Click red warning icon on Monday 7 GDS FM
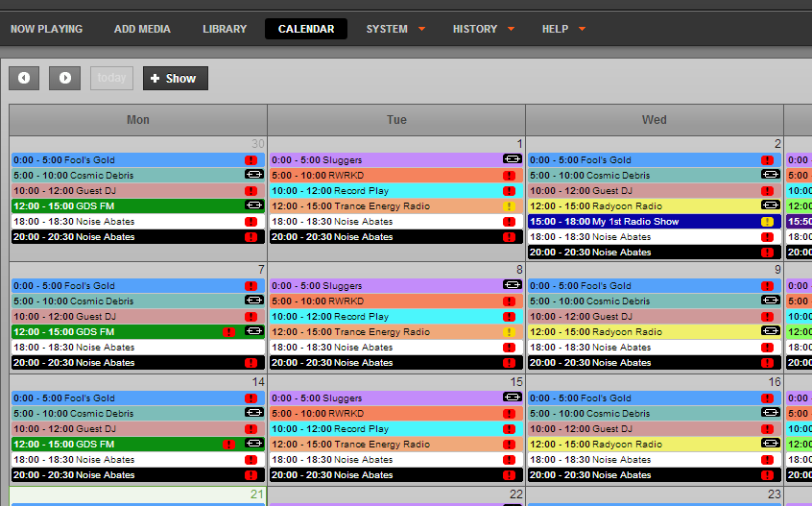 point(229,332)
